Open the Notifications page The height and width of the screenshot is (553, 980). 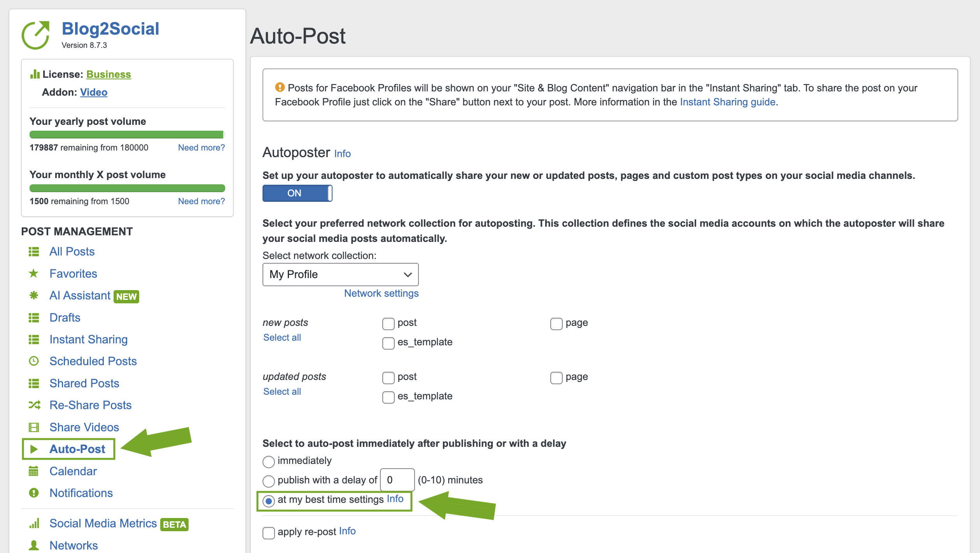coord(81,493)
